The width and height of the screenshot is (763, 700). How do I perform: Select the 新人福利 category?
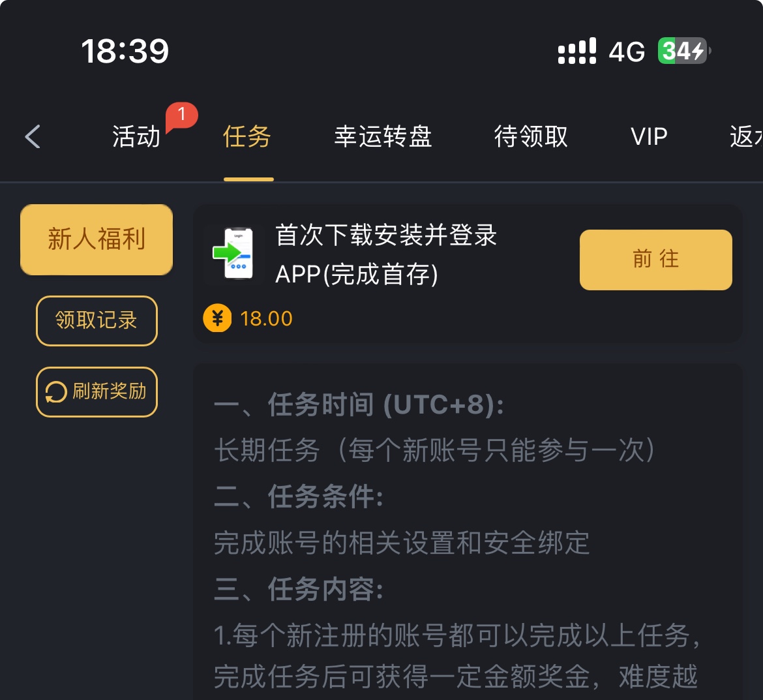[97, 239]
